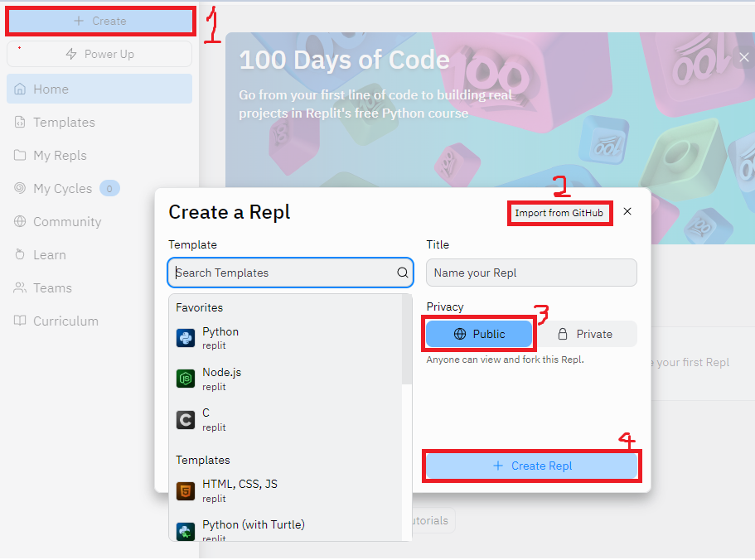Click the HTML5 logo icon
Image resolution: width=755 pixels, height=560 pixels.
[x=186, y=491]
